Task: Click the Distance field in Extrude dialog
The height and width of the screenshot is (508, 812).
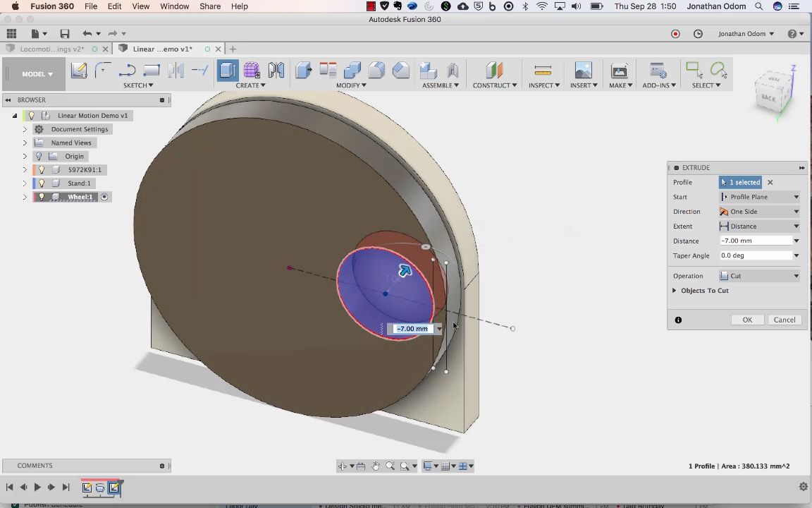Action: click(756, 241)
